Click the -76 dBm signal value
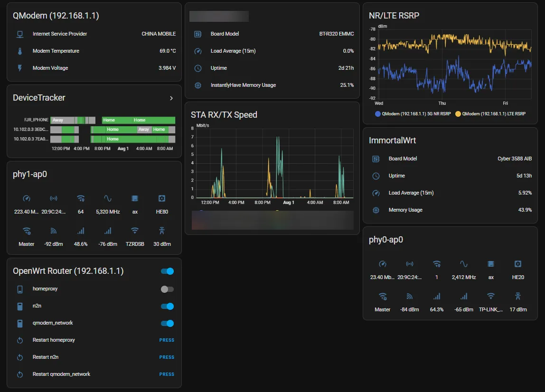Screen dimensions: 545x392 (108, 244)
